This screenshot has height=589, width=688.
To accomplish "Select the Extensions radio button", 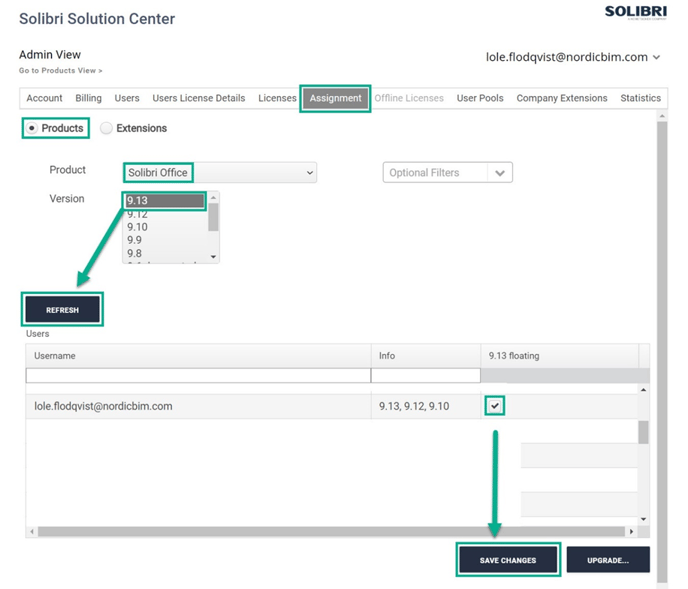I will pos(106,128).
